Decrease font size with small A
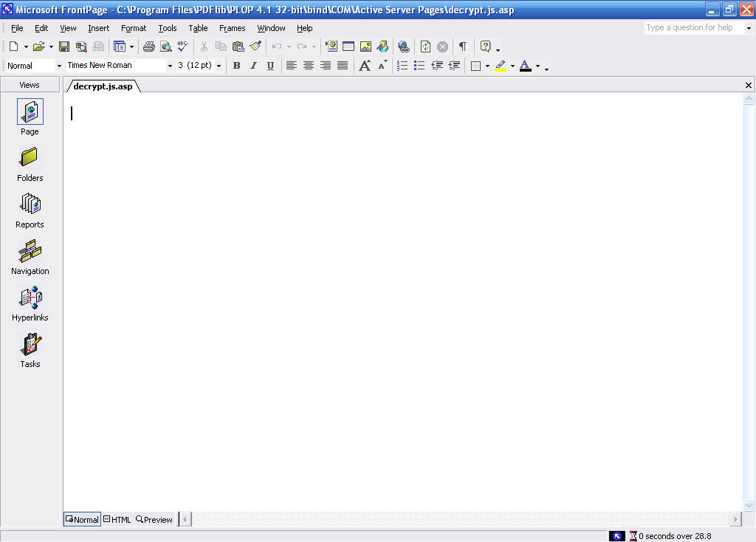This screenshot has height=542, width=756. [x=382, y=66]
